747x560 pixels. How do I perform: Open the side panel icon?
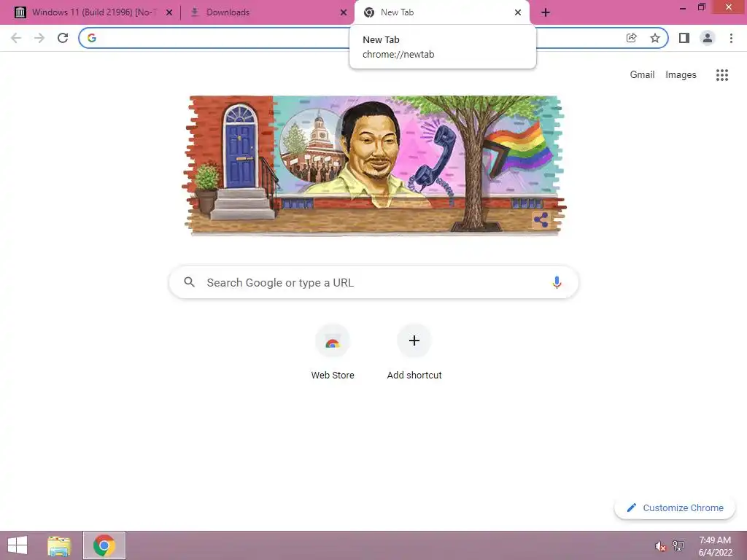684,38
